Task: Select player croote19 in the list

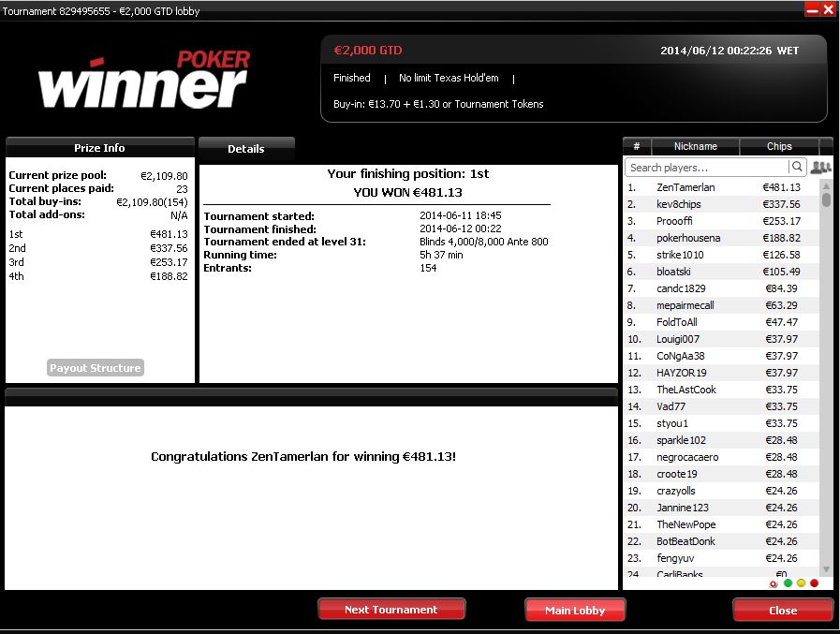Action: (x=722, y=474)
